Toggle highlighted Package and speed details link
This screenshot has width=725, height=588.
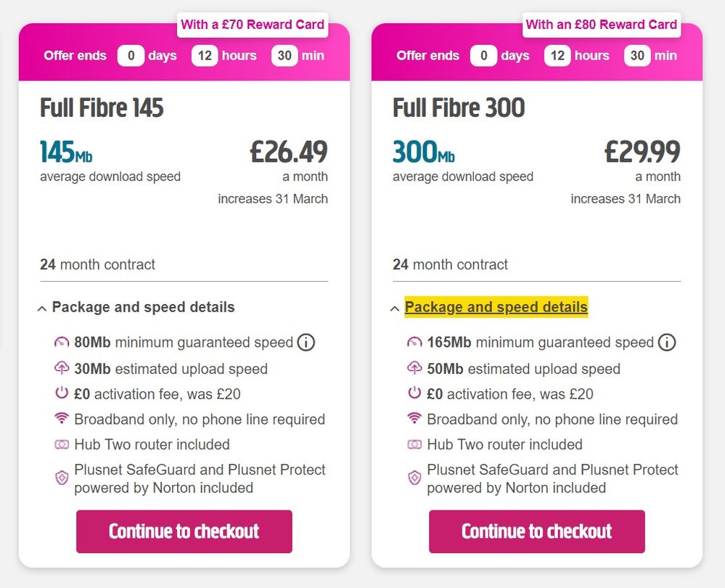[496, 307]
